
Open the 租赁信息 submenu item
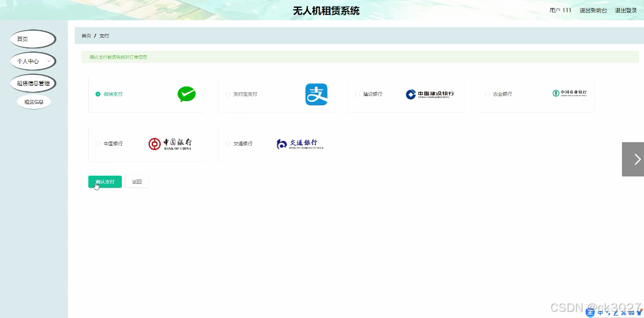34,102
